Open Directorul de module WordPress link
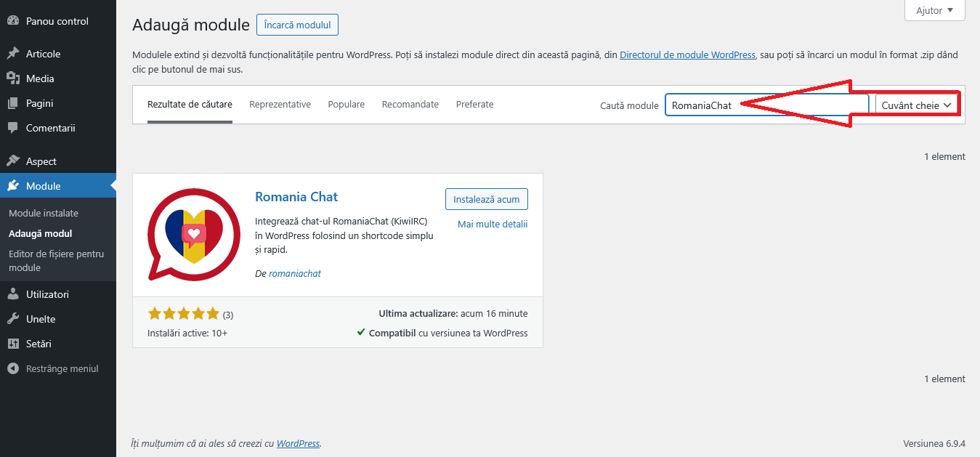Viewport: 980px width, 457px height. point(687,54)
